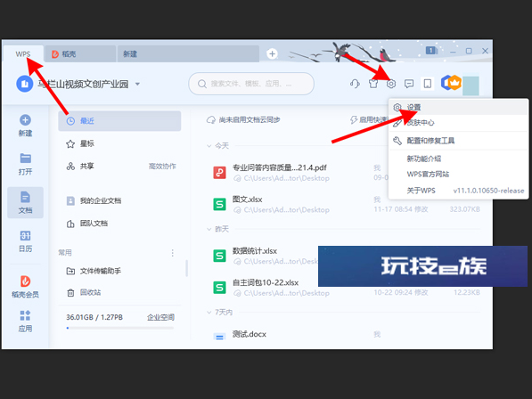Collapse the 今天 file group
The image size is (532, 399).
pyautogui.click(x=209, y=146)
